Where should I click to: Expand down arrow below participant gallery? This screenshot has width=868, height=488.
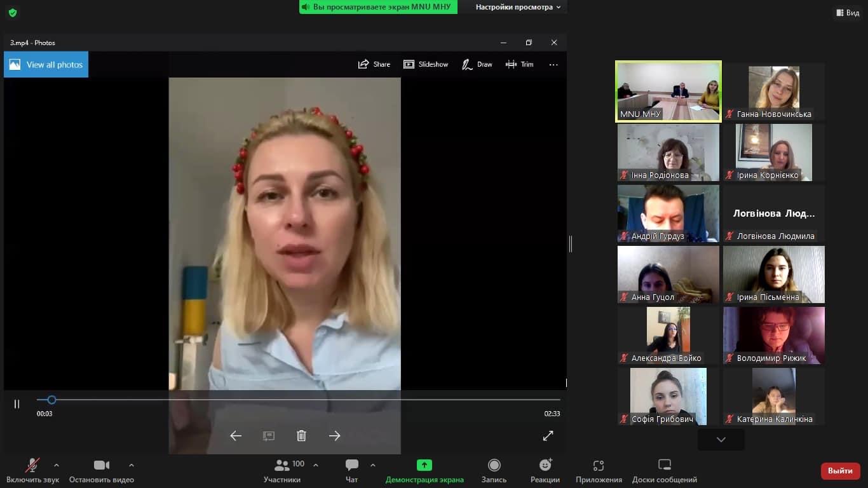pos(721,439)
